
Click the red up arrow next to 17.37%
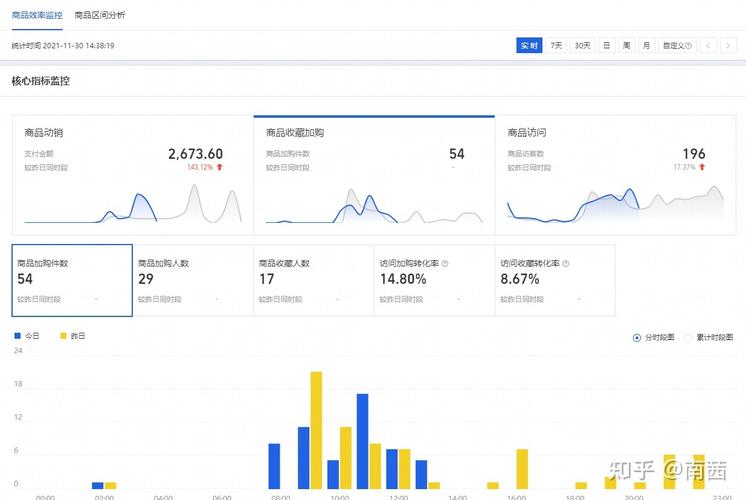[702, 167]
